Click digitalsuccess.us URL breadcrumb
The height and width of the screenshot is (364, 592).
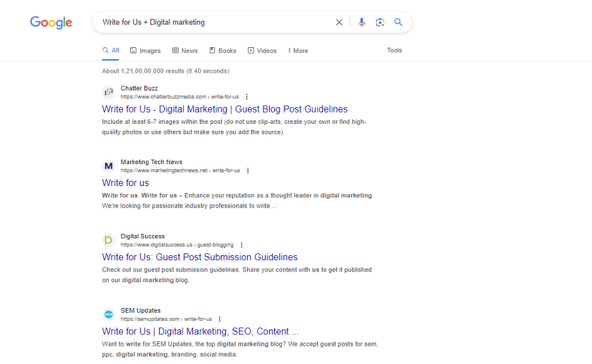(x=177, y=245)
